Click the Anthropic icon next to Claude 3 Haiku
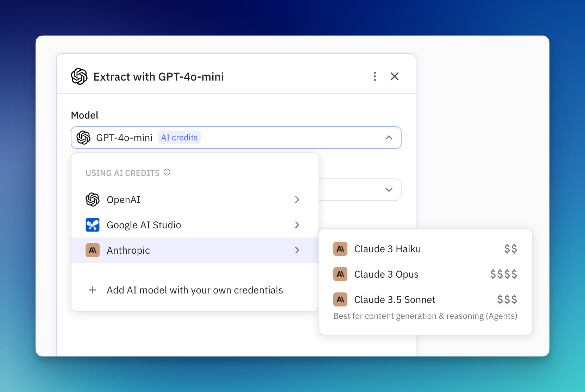 pyautogui.click(x=340, y=249)
